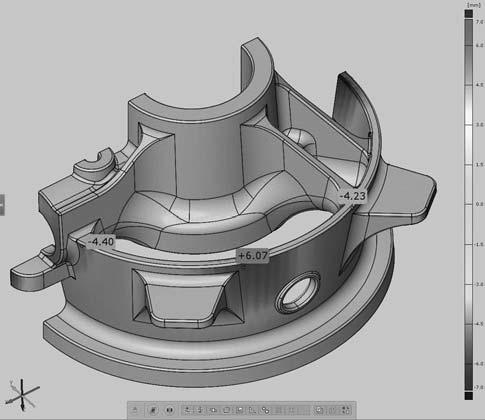
Task: Click the four-squares icon ending the bottom toolbar
Action: (x=346, y=410)
